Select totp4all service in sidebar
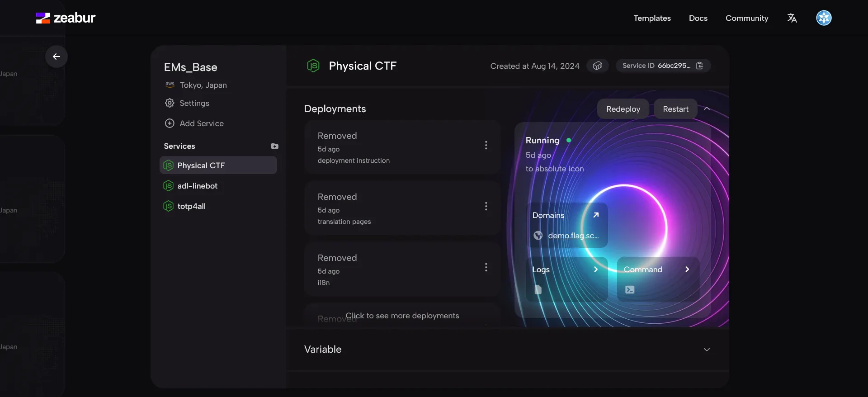Image resolution: width=868 pixels, height=397 pixels. (x=218, y=206)
